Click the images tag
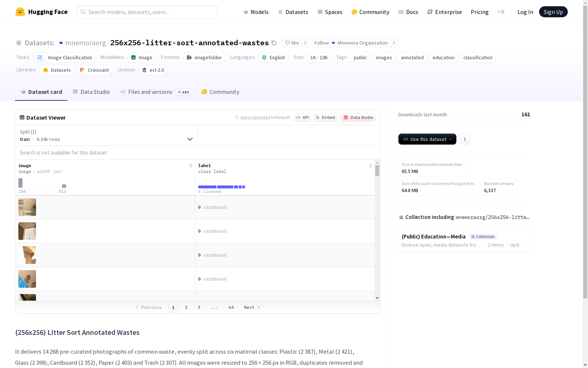This screenshot has height=368, width=588. [x=384, y=57]
